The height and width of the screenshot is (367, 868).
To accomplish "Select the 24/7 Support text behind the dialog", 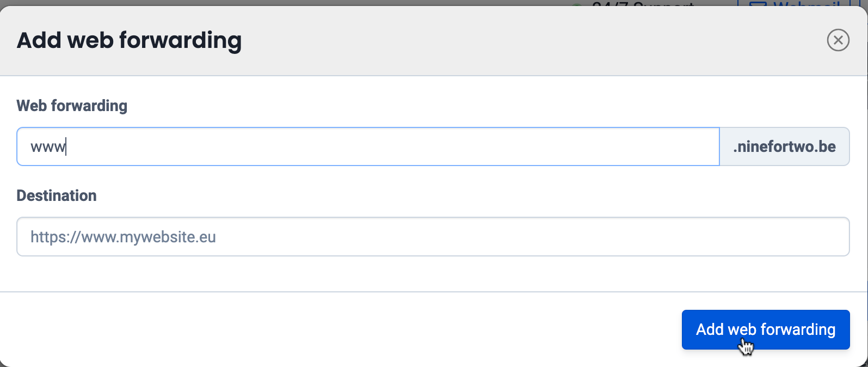I will tap(642, 4).
